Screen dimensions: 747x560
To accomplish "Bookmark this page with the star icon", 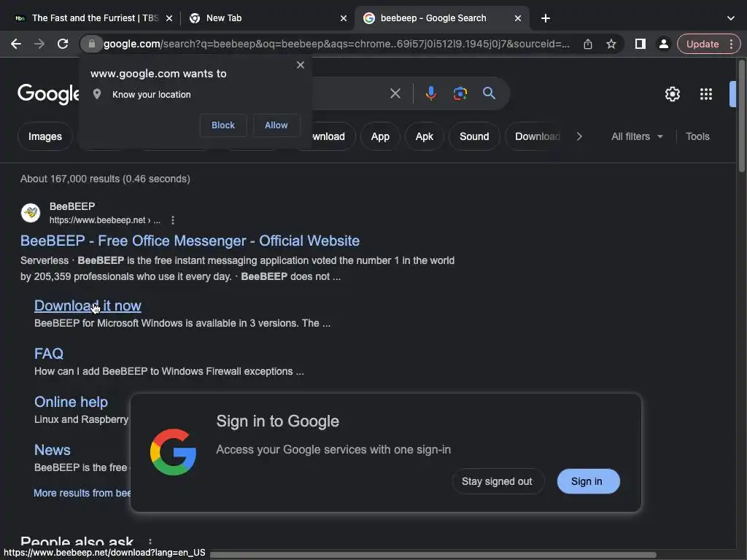I will click(x=611, y=44).
